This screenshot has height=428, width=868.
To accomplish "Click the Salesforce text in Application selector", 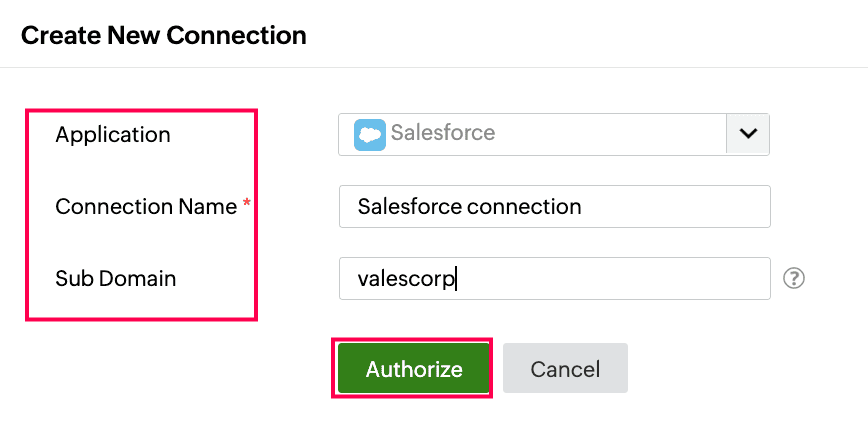I will click(x=442, y=133).
